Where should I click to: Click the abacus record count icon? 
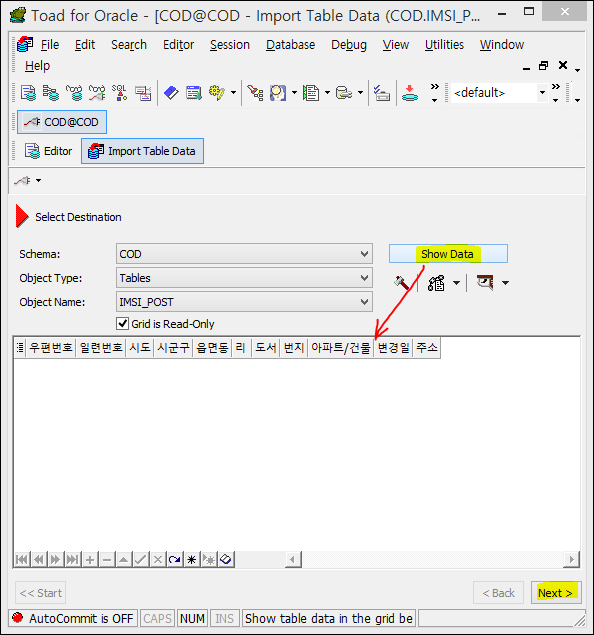(436, 283)
